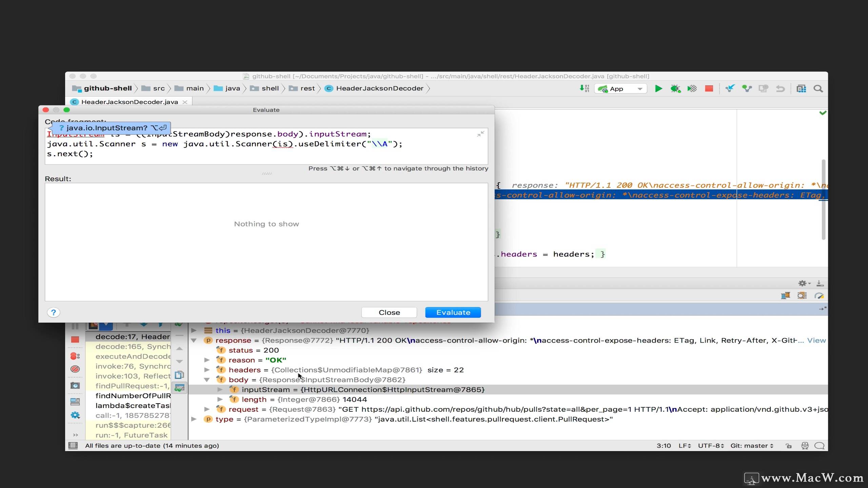This screenshot has height=488, width=868.
Task: Run the App configuration with the green play icon
Action: [x=658, y=88]
